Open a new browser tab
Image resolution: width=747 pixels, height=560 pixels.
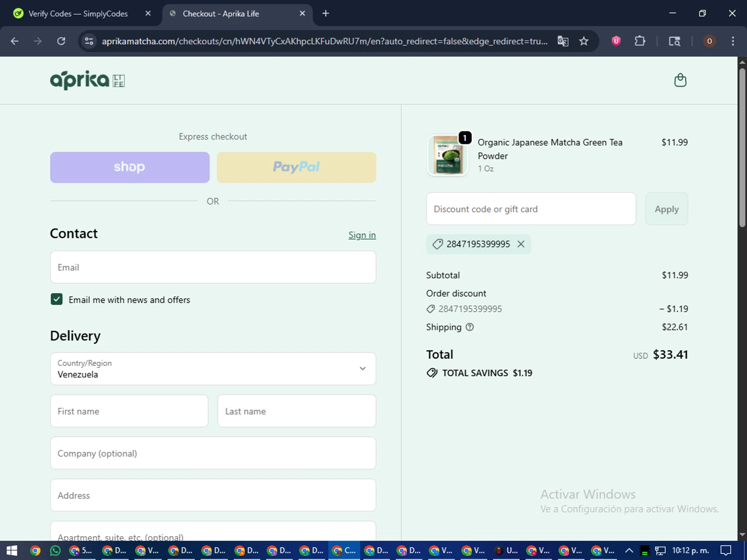click(326, 13)
